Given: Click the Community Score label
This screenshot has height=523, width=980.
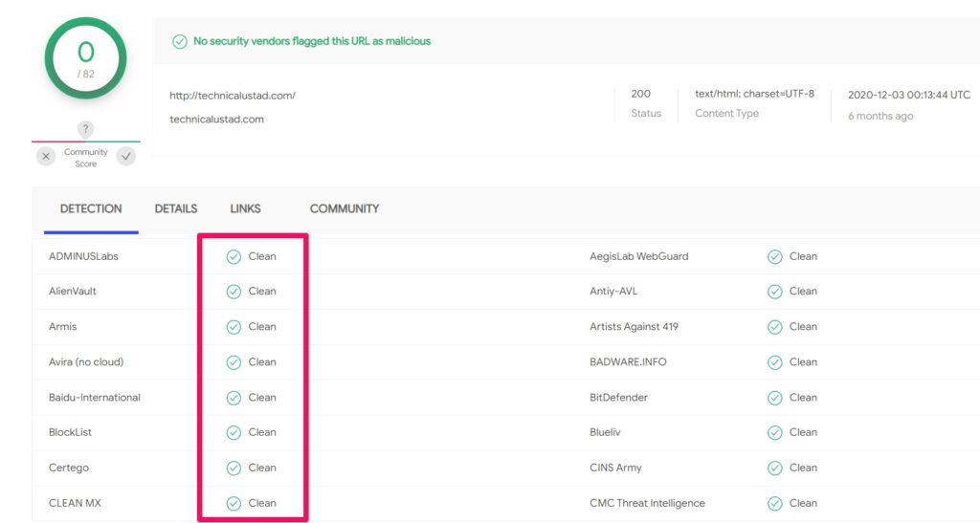Looking at the screenshot, I should [85, 158].
